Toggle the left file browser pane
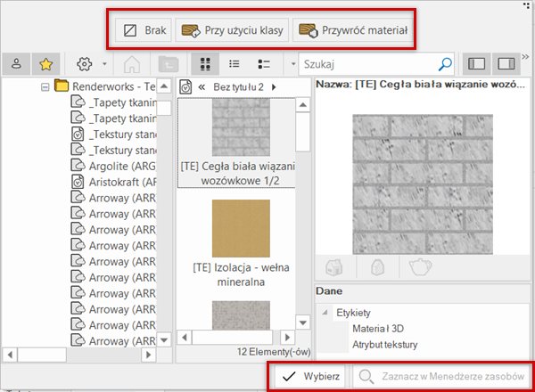The height and width of the screenshot is (392, 535). point(477,64)
